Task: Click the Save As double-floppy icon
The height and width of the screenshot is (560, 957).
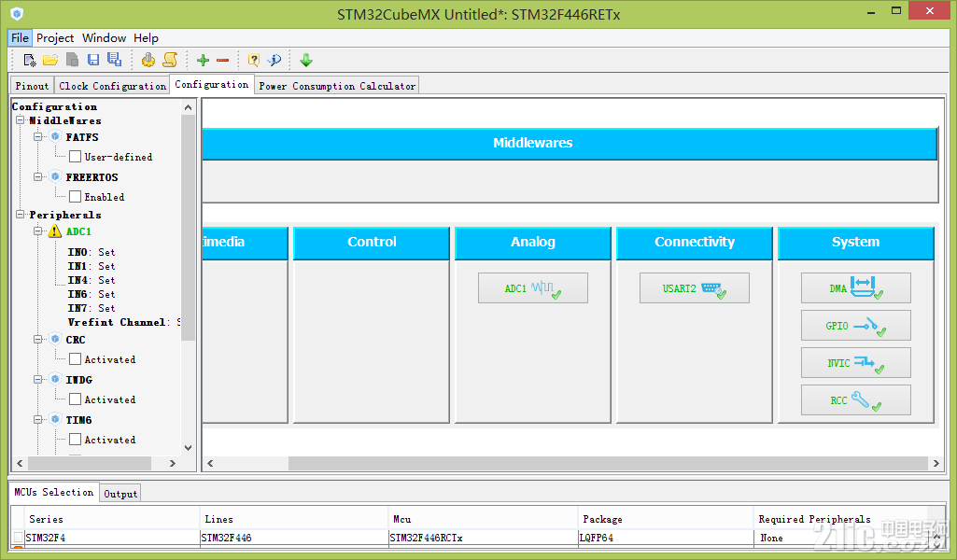Action: pos(114,59)
